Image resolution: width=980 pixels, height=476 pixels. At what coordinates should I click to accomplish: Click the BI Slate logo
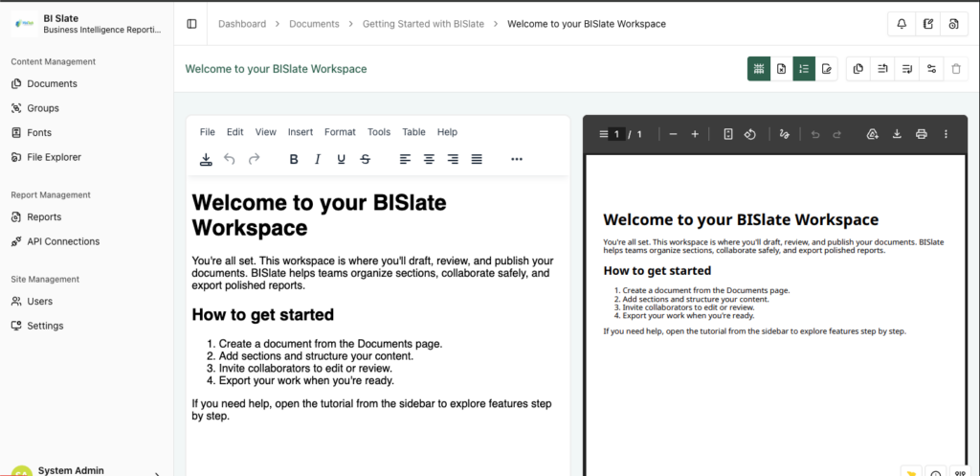[x=24, y=24]
